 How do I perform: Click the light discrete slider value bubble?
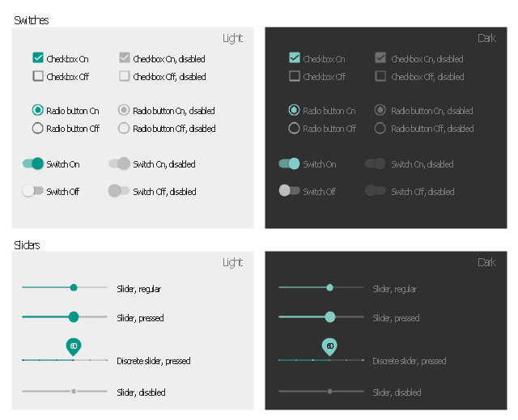pyautogui.click(x=74, y=346)
